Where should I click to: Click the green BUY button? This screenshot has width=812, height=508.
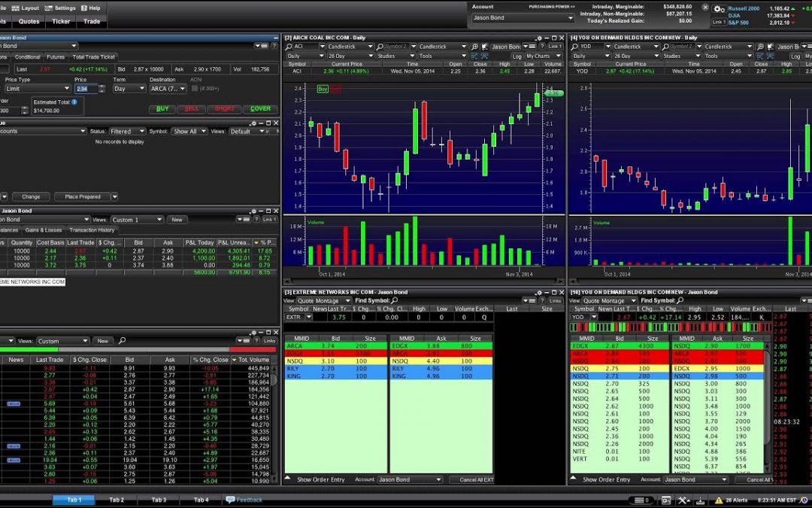[162, 109]
